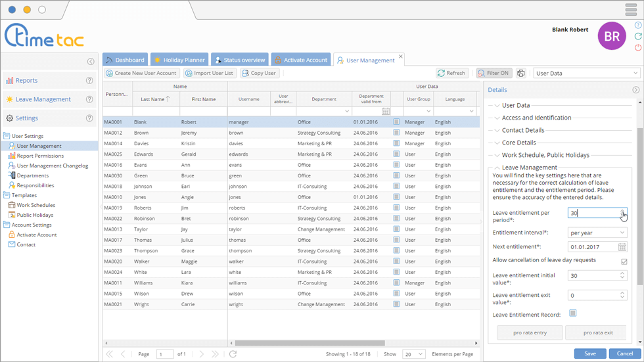Screen dimensions: 644x362
Task: Open the User Data view dropdown
Action: pos(586,74)
